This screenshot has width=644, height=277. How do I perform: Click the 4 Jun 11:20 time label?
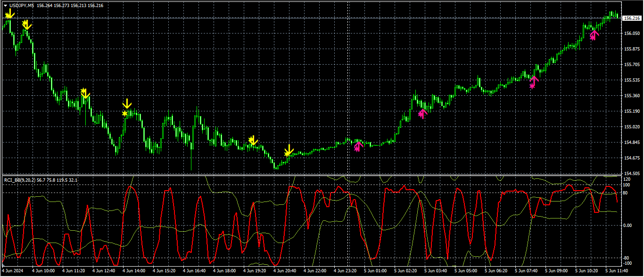(x=74, y=271)
